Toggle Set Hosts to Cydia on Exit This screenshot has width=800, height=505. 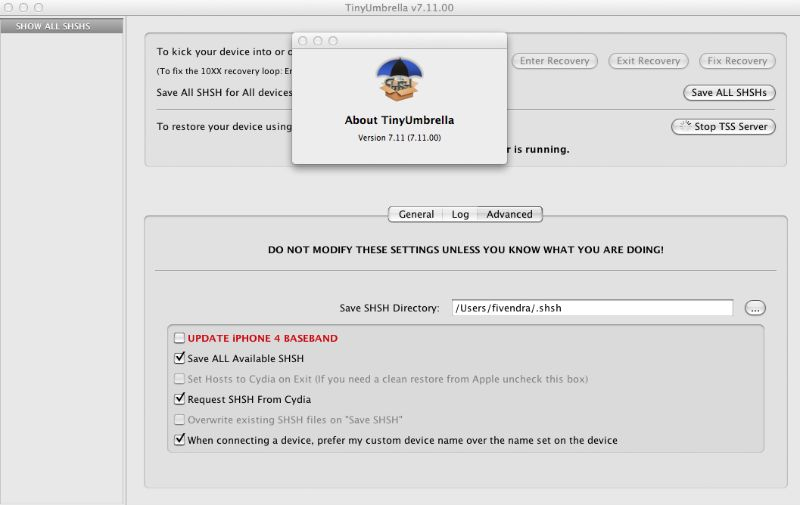coord(179,378)
